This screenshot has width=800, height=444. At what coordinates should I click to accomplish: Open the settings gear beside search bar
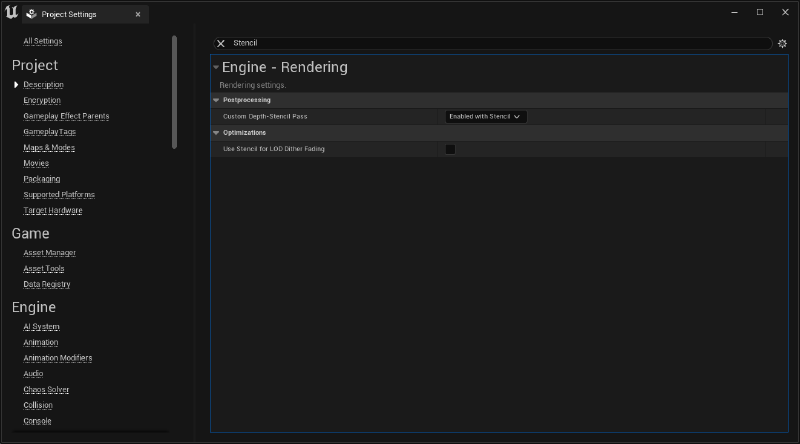[x=782, y=43]
